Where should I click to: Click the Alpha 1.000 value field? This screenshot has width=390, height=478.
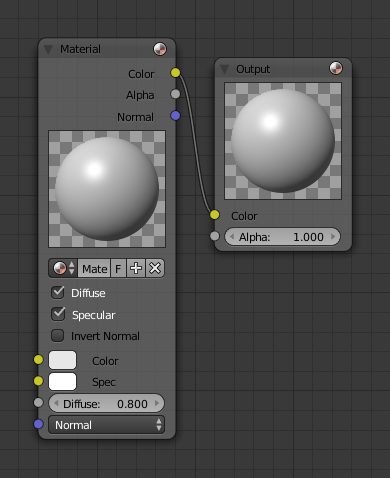pos(283,237)
